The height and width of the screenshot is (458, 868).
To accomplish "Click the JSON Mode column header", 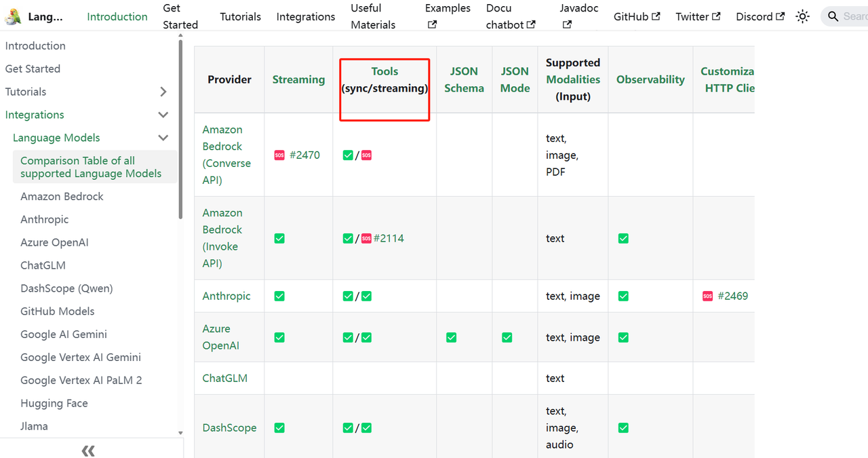I will 515,79.
